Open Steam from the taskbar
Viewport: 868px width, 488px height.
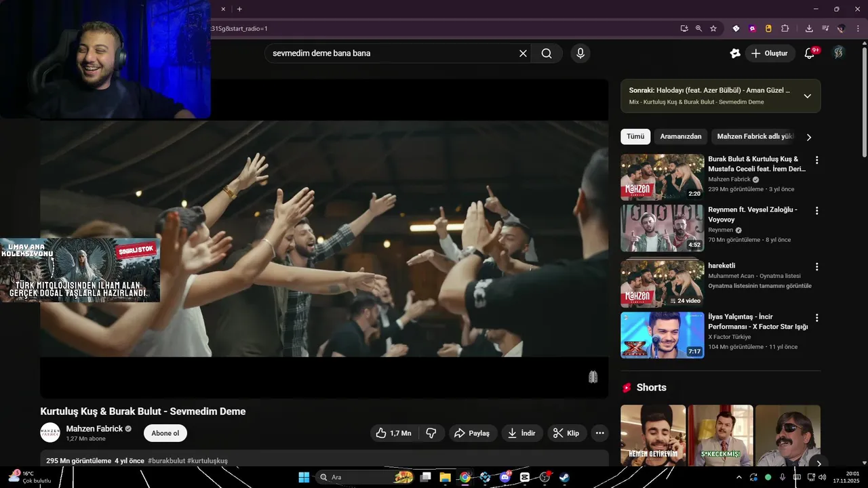coord(564,477)
